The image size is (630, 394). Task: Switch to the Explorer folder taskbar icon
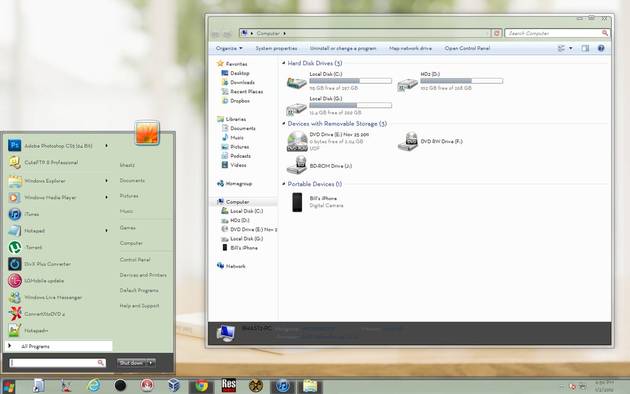click(310, 386)
